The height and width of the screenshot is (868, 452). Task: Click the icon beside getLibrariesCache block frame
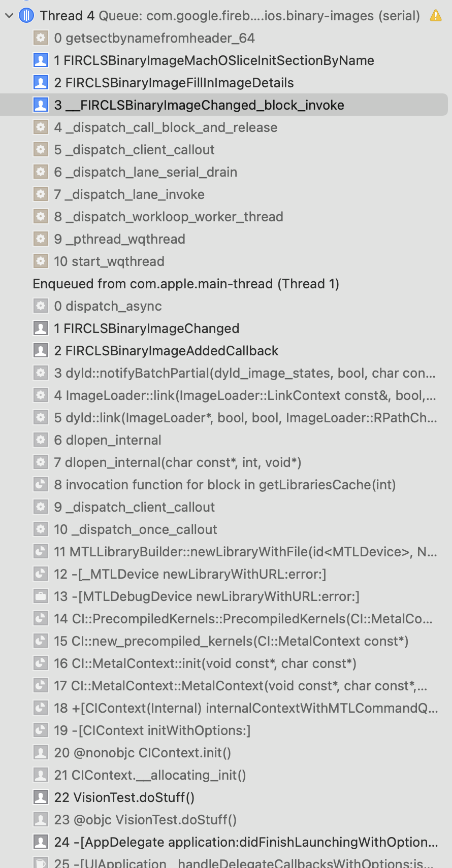[x=40, y=485]
